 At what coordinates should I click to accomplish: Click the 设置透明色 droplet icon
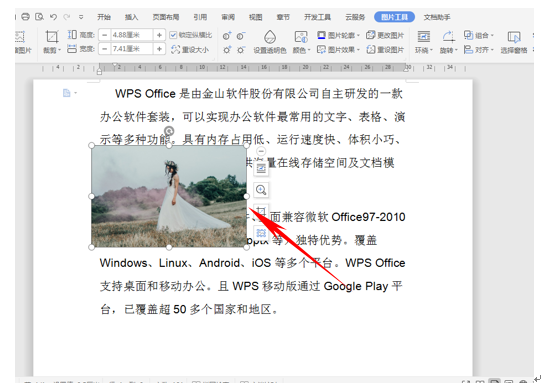click(x=270, y=36)
